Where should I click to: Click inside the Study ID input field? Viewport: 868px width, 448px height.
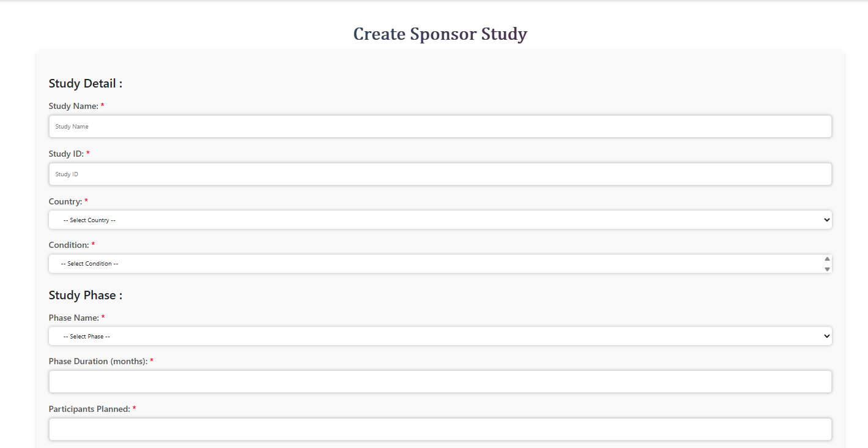pos(440,174)
